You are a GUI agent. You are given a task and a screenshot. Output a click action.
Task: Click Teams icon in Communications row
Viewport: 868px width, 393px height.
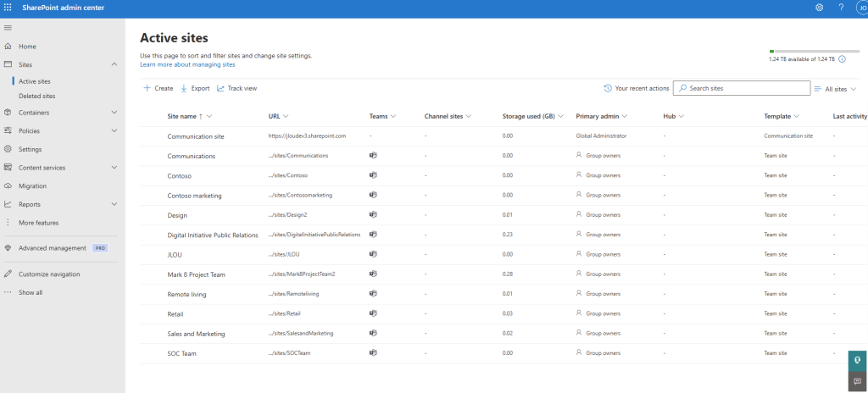373,156
